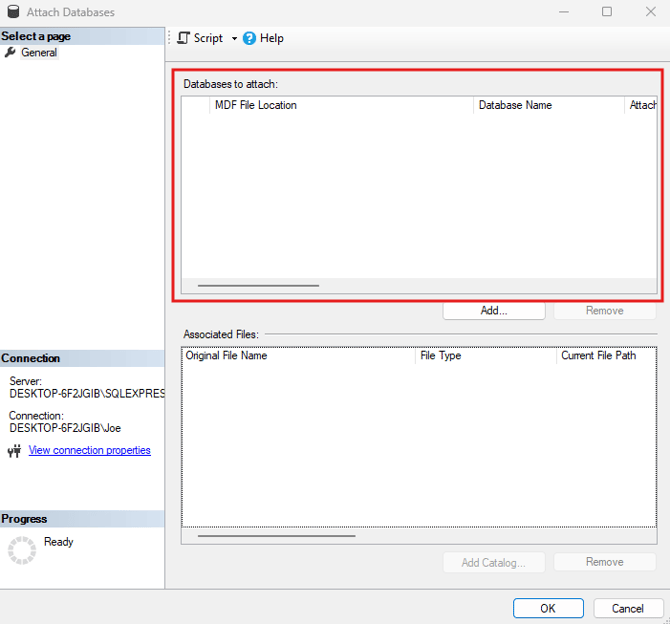This screenshot has height=624, width=670.
Task: Dismiss the dialog with the Cancel button
Action: pyautogui.click(x=628, y=608)
